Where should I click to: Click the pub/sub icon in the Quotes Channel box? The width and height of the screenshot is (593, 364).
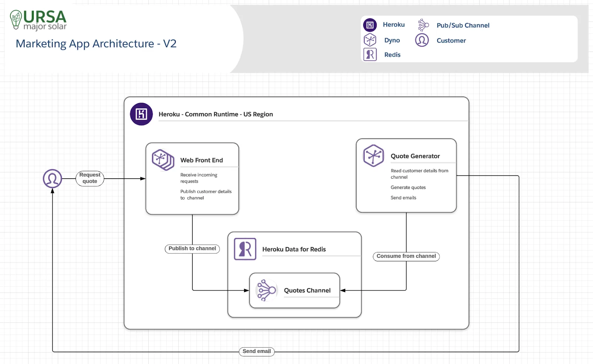point(267,290)
